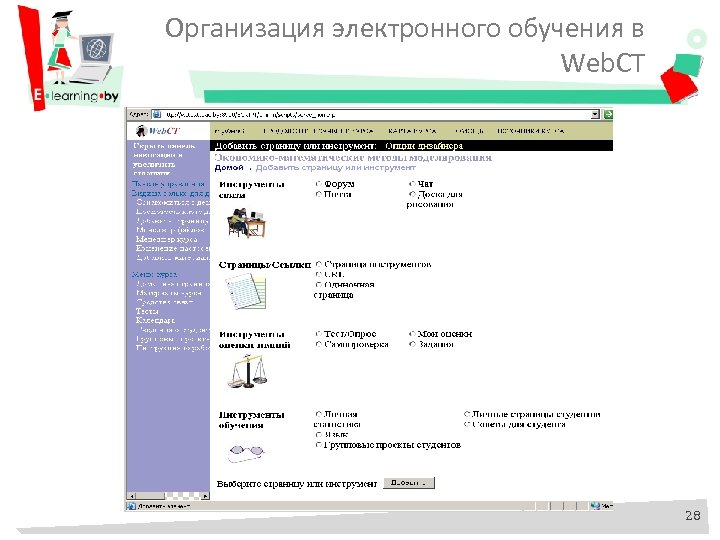Select Групповые проекты студентов radio button

coord(318,444)
